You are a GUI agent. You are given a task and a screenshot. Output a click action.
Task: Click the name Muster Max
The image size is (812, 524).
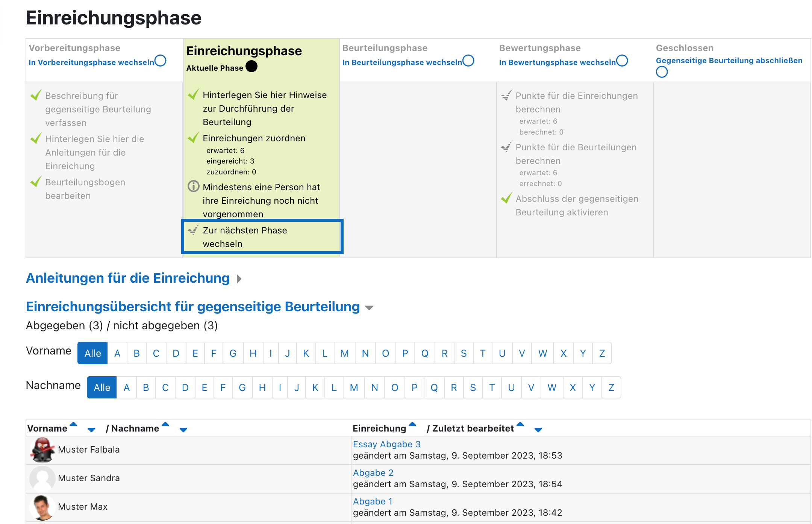pos(83,506)
